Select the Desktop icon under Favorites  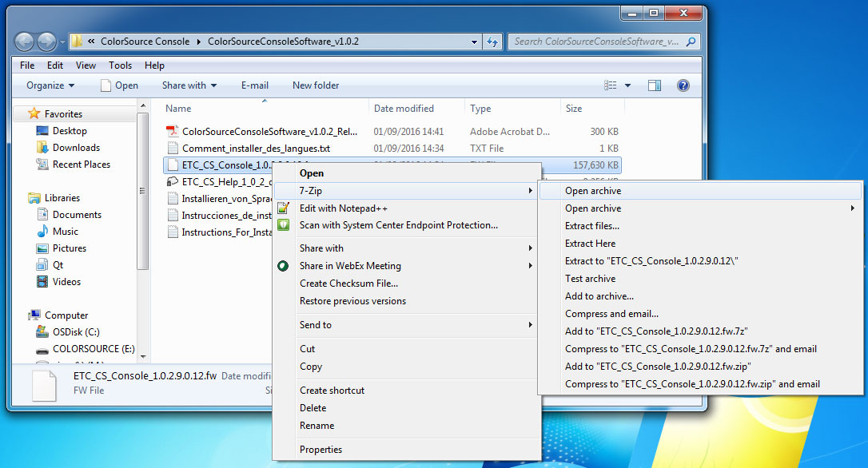click(x=42, y=130)
